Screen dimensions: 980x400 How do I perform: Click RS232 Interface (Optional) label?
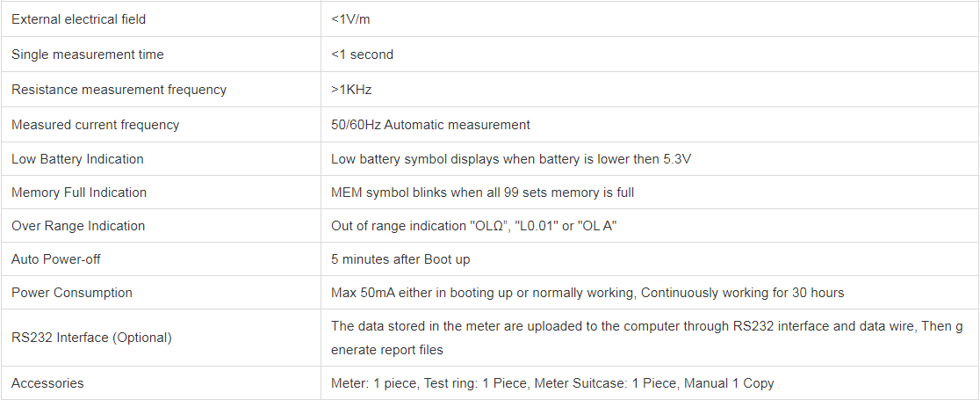click(91, 338)
